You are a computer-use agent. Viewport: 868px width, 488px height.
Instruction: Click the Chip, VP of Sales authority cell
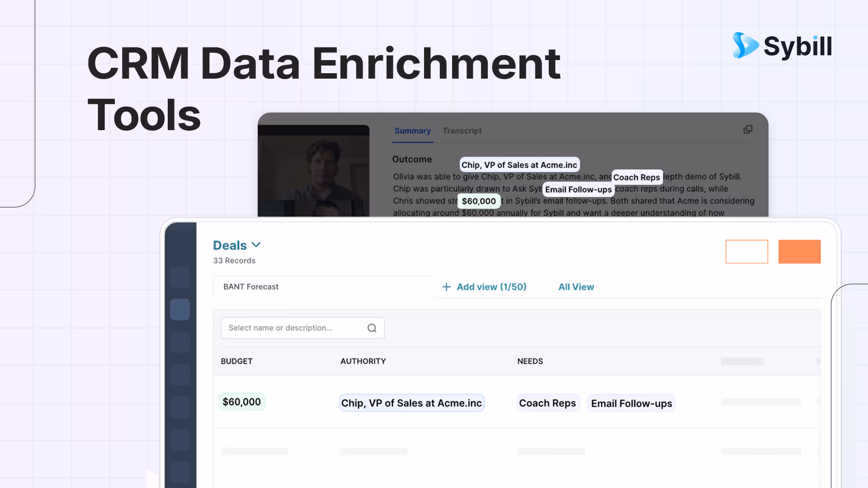coord(411,403)
